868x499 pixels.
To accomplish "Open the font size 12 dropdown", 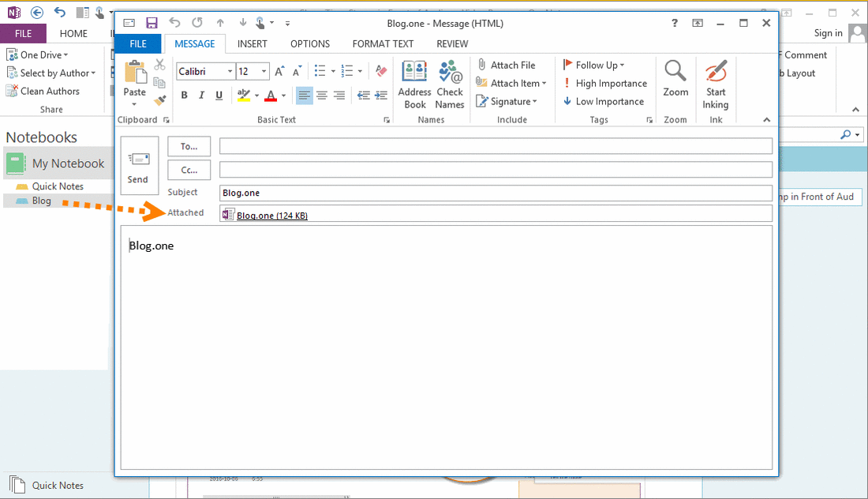I will [x=264, y=71].
